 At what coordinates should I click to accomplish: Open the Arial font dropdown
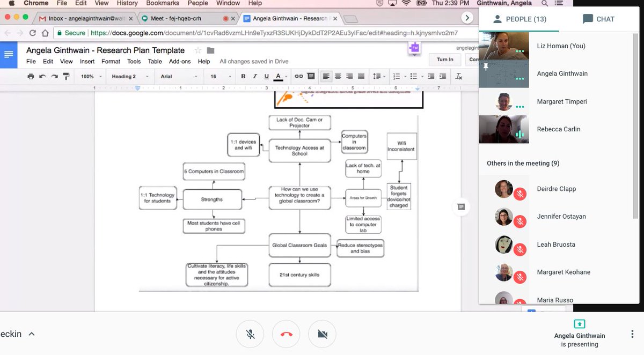coord(177,76)
